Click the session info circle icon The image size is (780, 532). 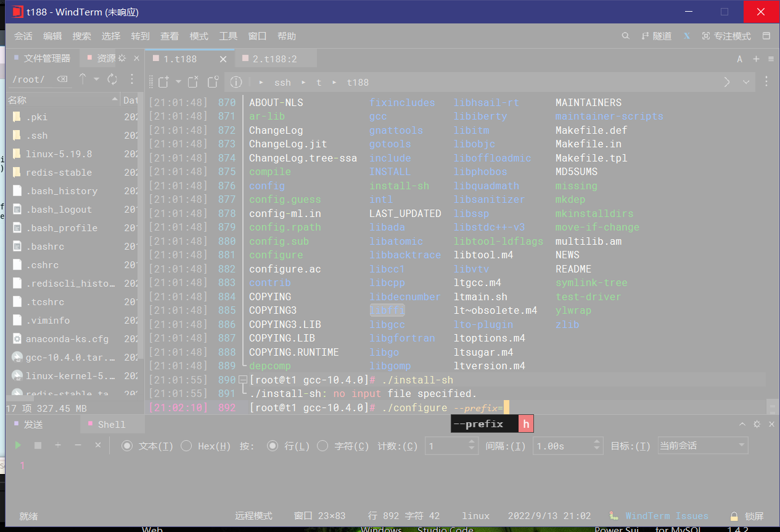pos(236,82)
